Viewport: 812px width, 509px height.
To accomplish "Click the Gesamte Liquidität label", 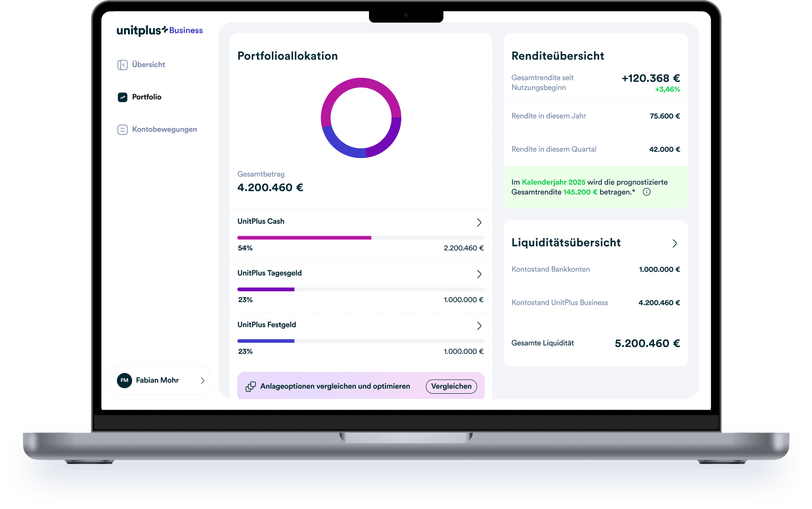I will click(x=542, y=343).
